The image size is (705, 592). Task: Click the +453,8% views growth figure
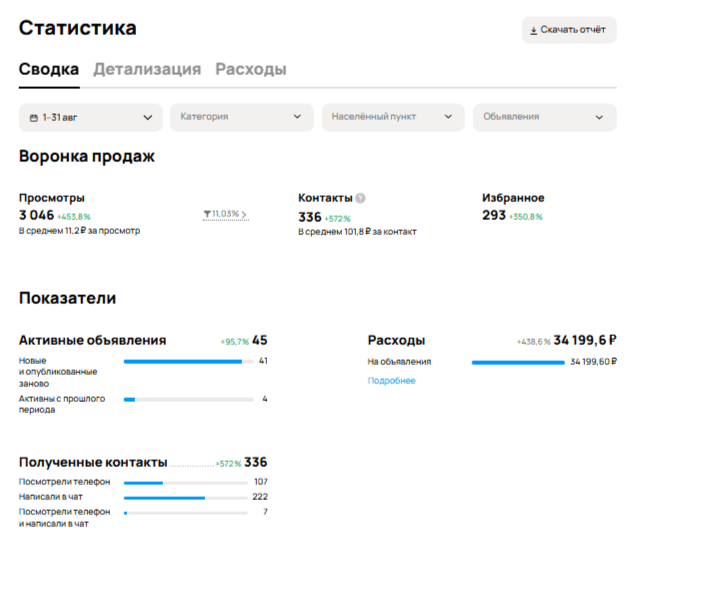(74, 217)
